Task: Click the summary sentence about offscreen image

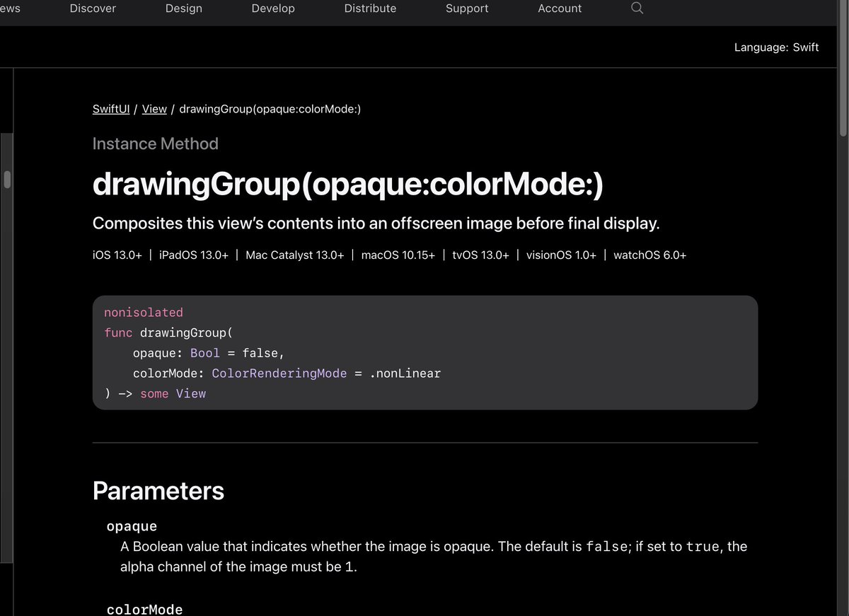Action: pyautogui.click(x=376, y=224)
